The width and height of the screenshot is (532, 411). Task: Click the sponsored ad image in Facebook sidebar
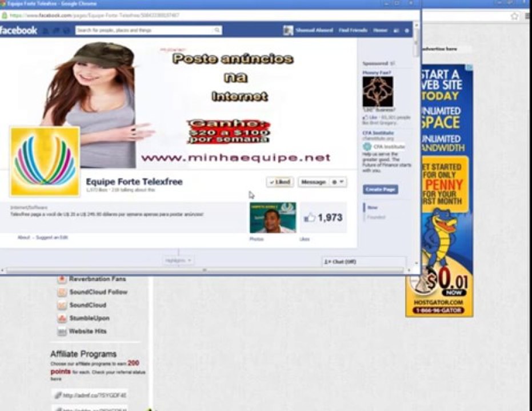378,91
